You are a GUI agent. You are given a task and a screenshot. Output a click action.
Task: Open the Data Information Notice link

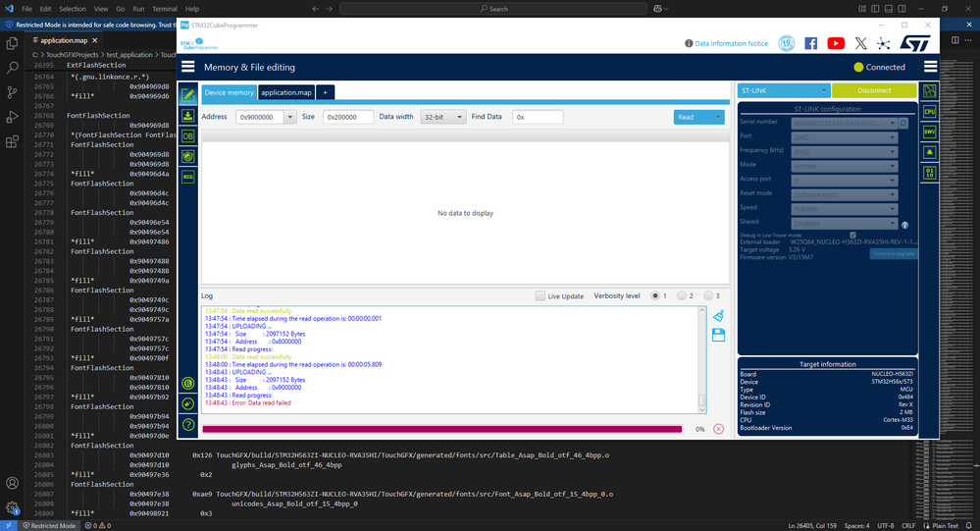click(x=731, y=44)
